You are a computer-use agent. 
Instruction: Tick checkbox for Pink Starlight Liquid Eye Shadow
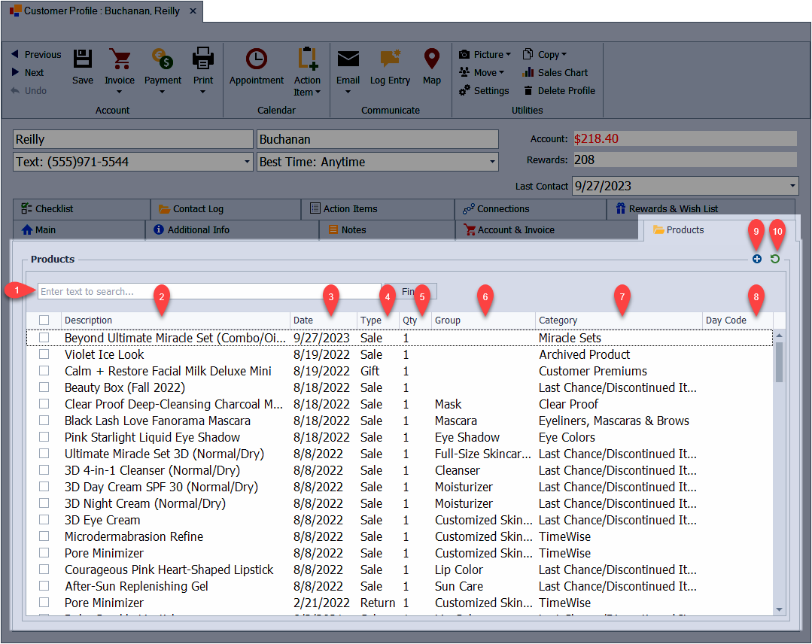point(44,437)
